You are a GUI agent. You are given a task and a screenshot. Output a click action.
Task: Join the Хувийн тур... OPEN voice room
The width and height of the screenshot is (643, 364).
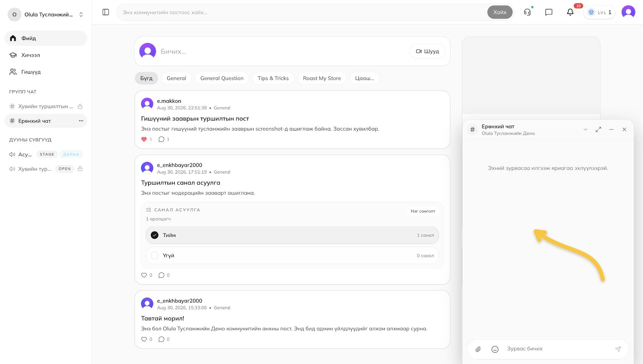(46, 169)
